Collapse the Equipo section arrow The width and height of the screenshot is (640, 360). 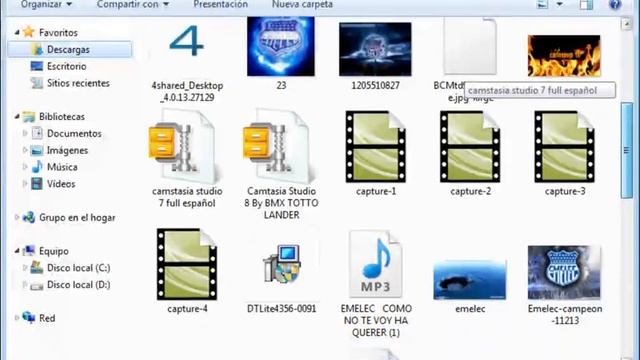tap(17, 251)
